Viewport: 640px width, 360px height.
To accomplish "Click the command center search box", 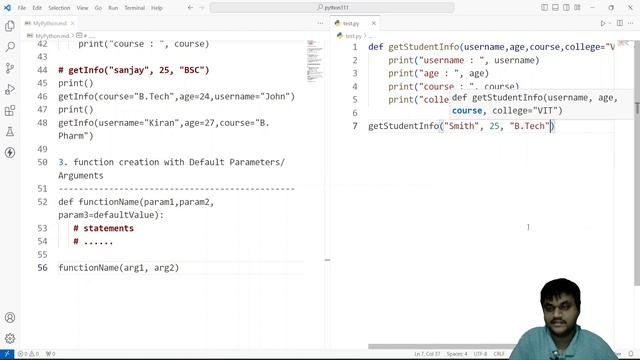I will [x=332, y=7].
